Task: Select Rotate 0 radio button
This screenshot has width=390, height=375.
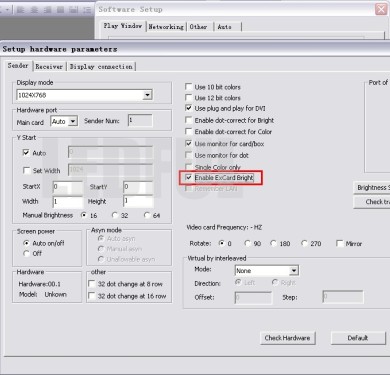Action: tap(221, 243)
